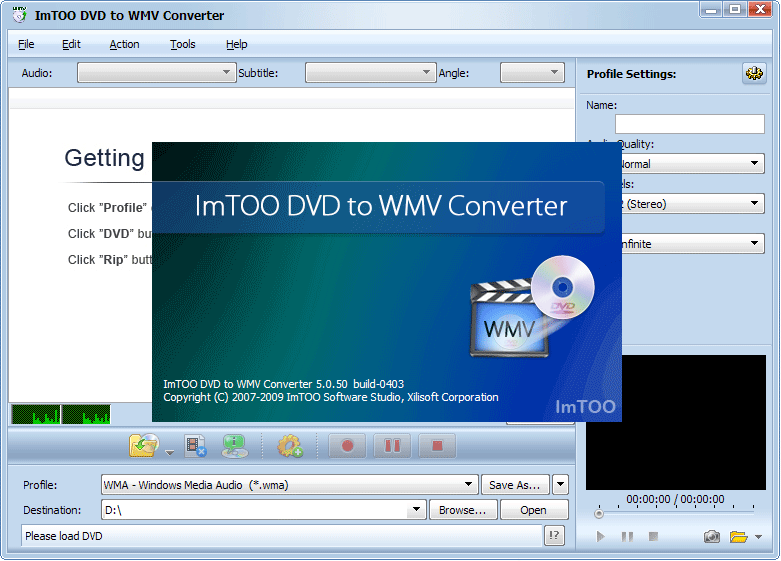Start ripping with the red record button

pos(347,445)
